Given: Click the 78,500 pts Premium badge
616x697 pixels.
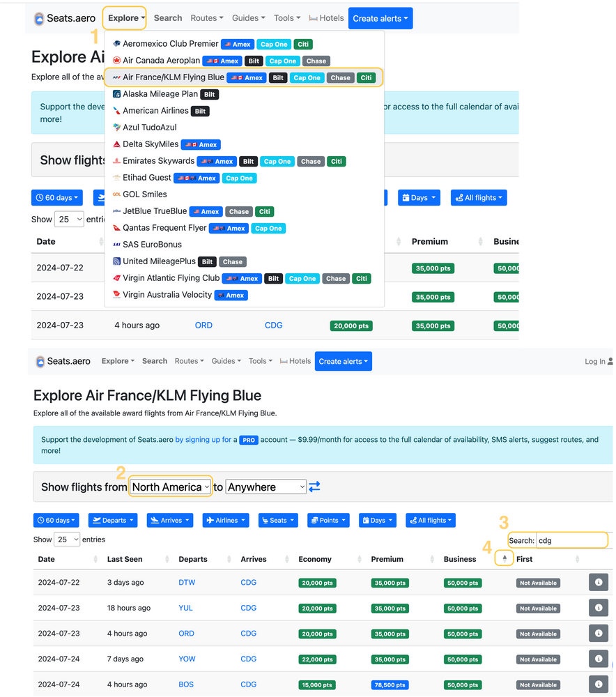Looking at the screenshot, I should click(390, 685).
